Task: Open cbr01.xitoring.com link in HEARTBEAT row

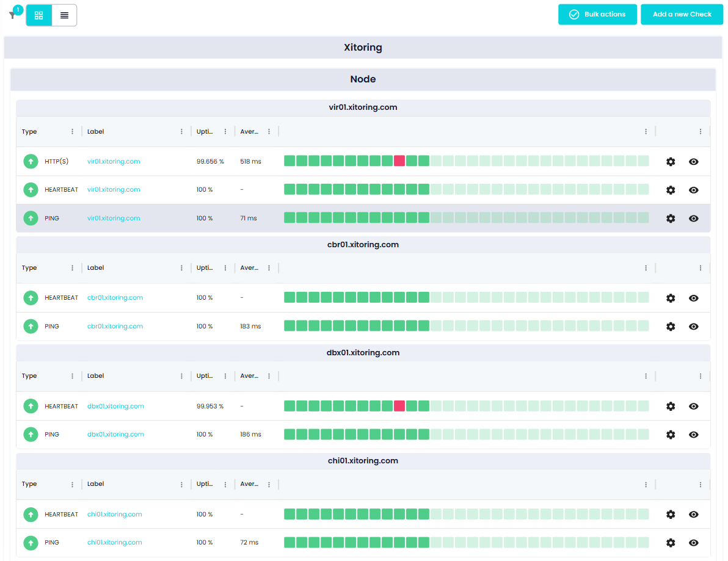Action: tap(115, 297)
